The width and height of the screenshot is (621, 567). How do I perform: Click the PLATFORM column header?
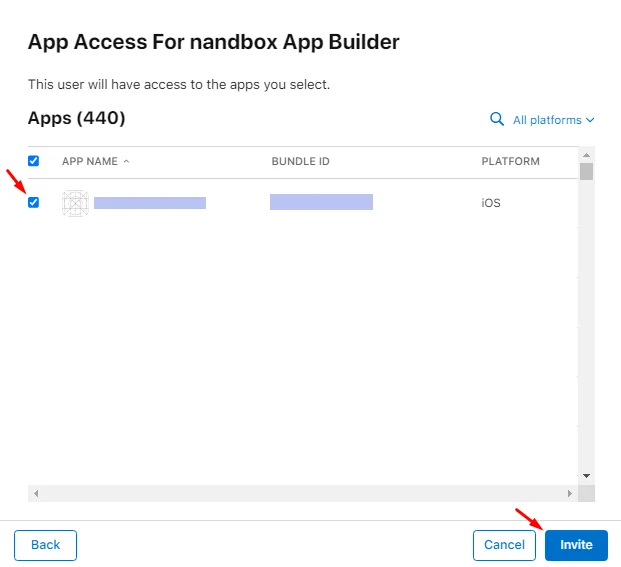click(510, 161)
